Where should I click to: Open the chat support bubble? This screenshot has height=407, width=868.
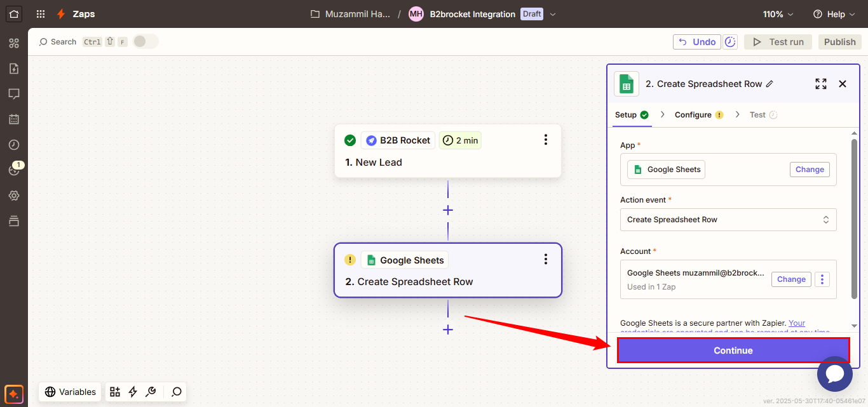[834, 374]
